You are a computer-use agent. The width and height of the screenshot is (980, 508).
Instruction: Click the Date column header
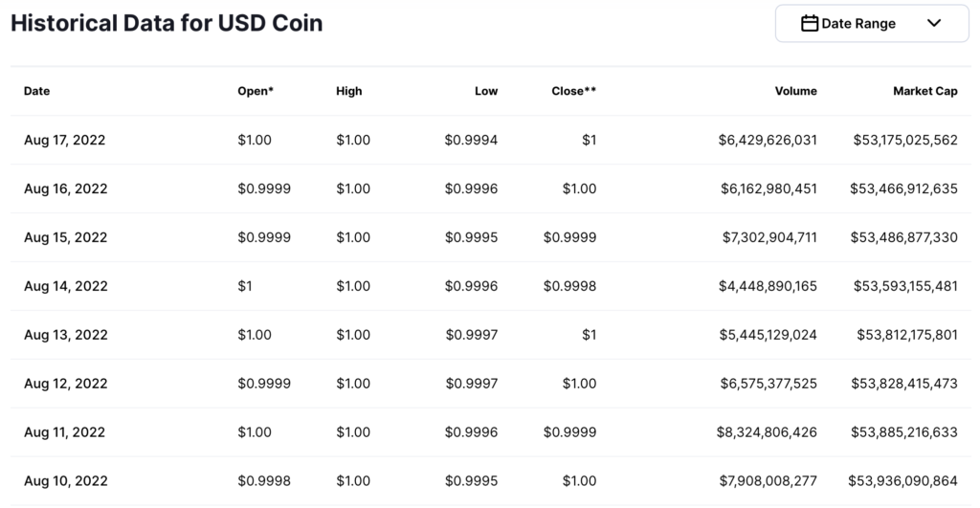[37, 92]
